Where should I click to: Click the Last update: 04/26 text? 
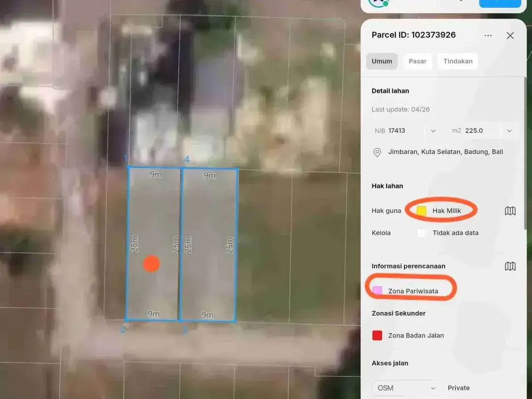400,109
